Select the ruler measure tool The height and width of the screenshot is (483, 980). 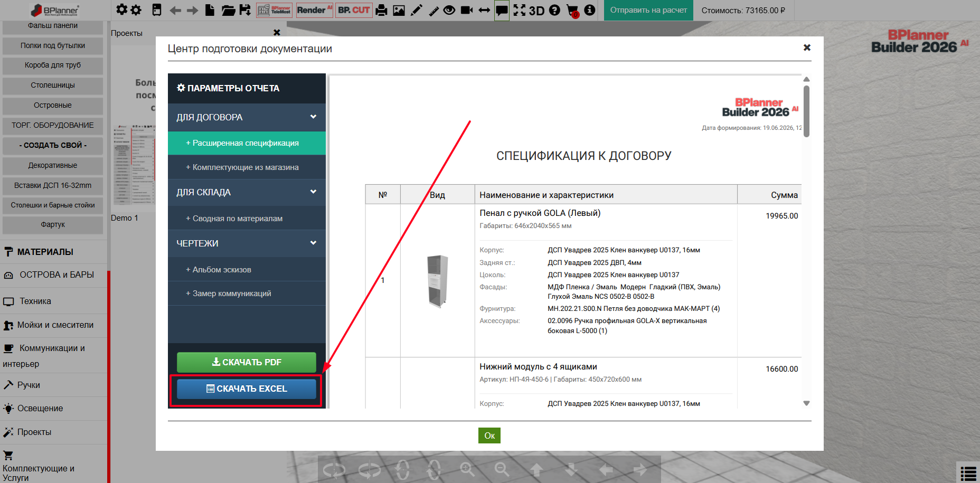click(x=434, y=10)
